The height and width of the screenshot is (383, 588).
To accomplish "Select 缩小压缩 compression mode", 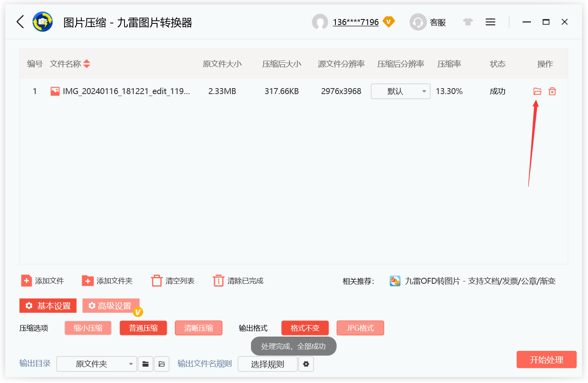I will pyautogui.click(x=88, y=328).
